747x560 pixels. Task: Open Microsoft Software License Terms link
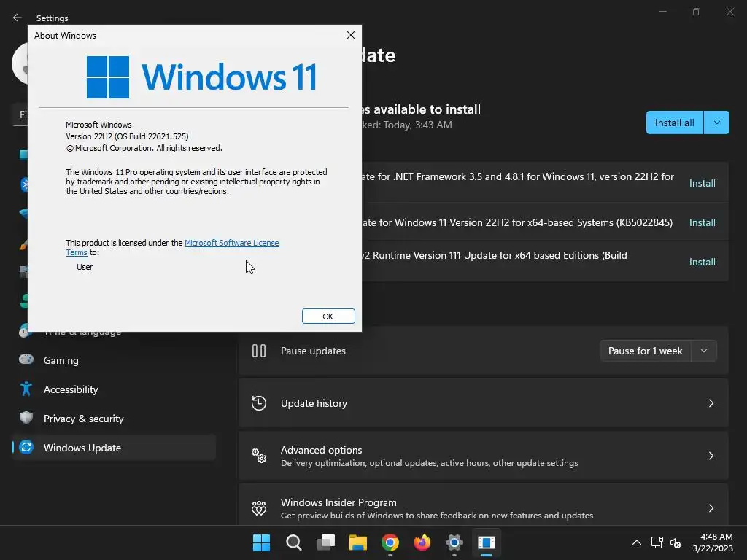point(231,243)
